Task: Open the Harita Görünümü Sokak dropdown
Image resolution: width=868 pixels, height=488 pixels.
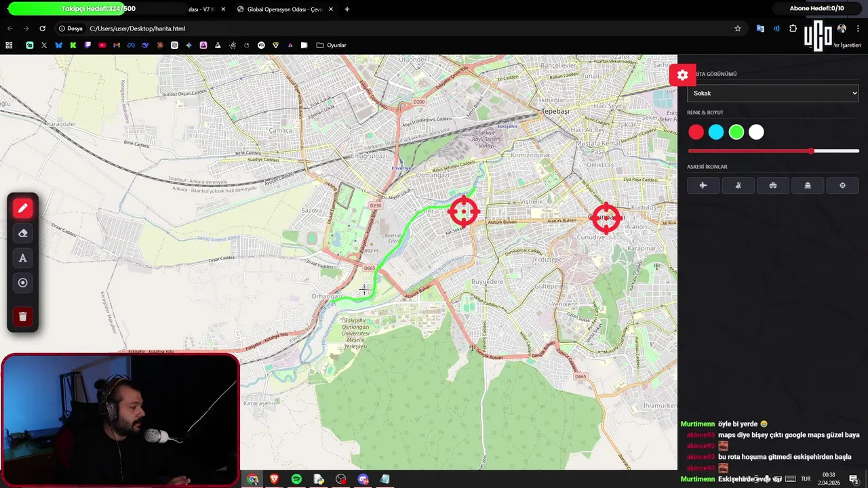Action: [x=773, y=94]
